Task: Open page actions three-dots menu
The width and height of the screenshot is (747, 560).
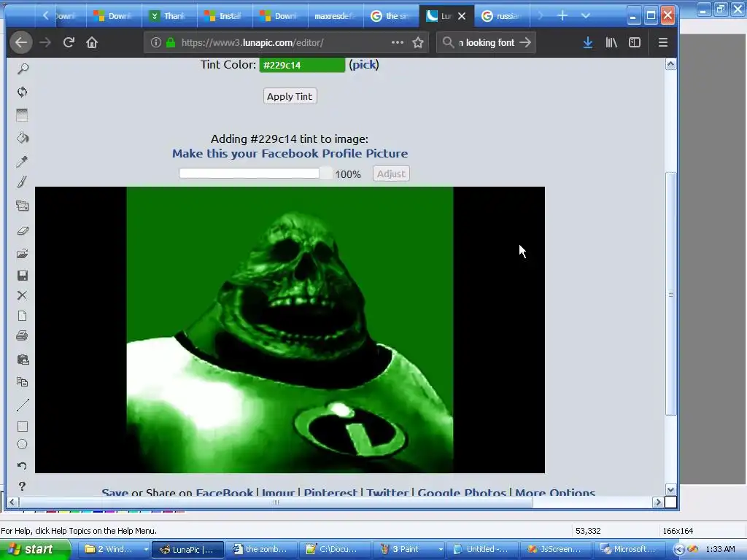Action: point(398,42)
